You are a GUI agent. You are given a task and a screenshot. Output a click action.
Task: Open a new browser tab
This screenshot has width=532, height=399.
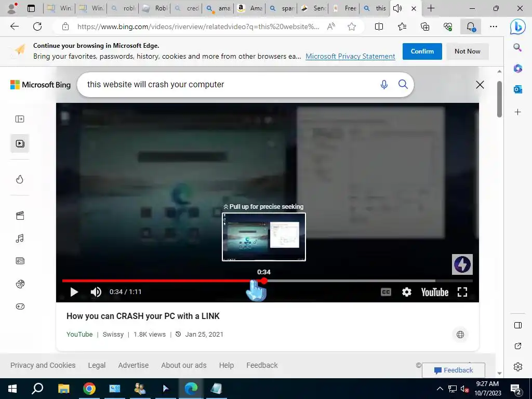click(x=431, y=8)
